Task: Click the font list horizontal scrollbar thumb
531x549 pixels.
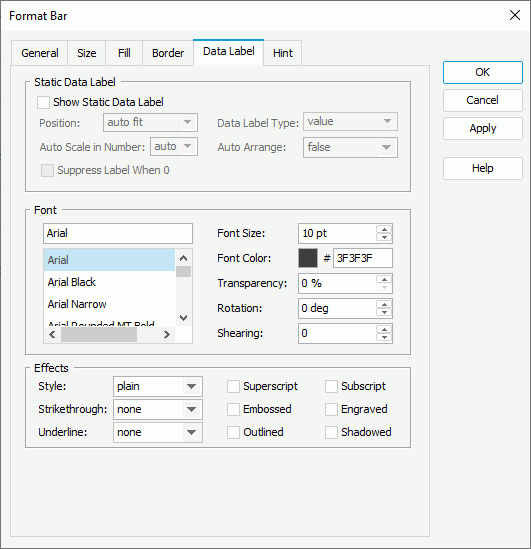Action: point(99,335)
